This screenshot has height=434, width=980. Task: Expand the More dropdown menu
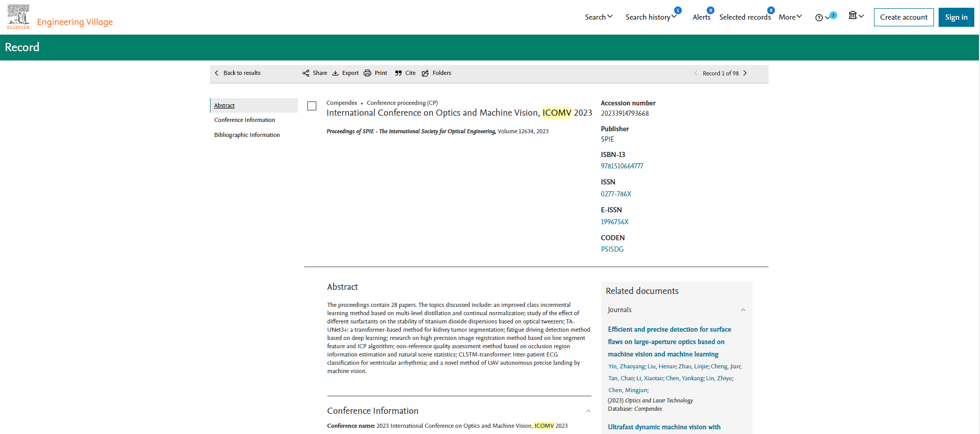[790, 17]
